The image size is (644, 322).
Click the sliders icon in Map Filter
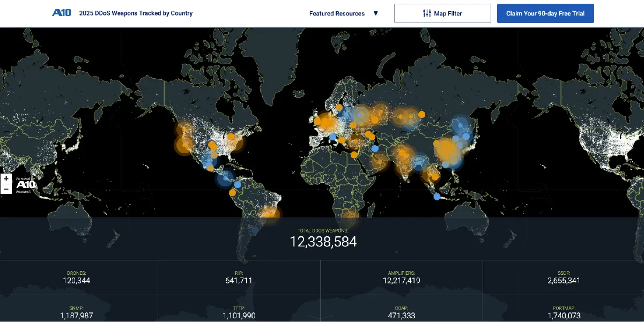427,13
